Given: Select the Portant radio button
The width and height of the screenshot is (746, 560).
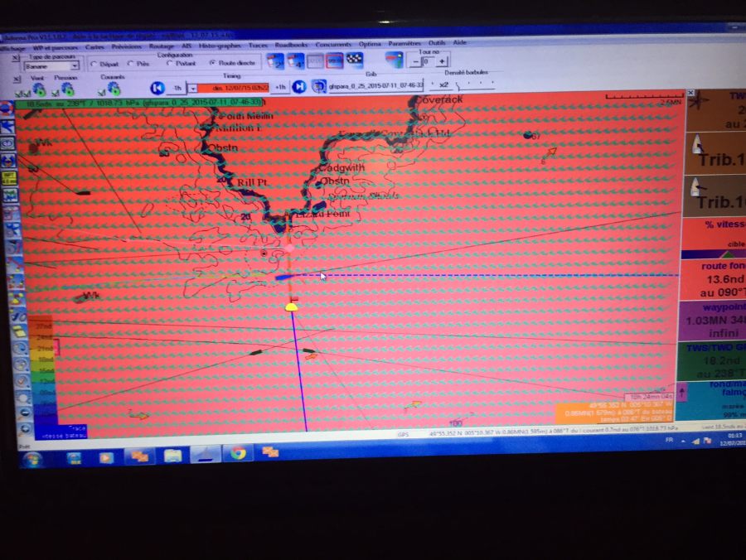Looking at the screenshot, I should (171, 64).
